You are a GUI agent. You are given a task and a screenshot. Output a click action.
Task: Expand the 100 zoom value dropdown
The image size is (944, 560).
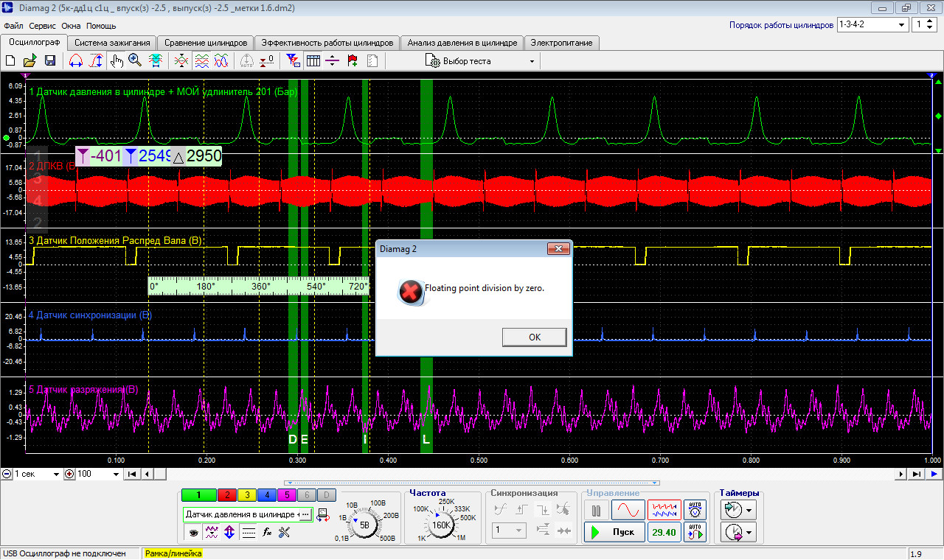[116, 474]
